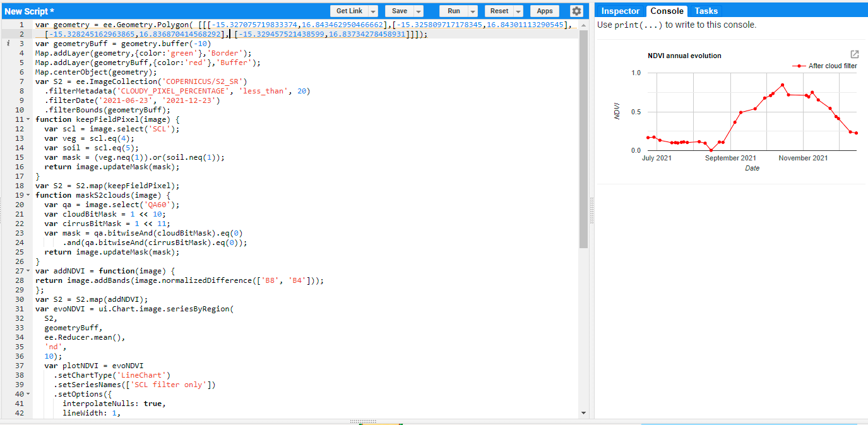Click the Get Link button
868x425 pixels.
[350, 11]
